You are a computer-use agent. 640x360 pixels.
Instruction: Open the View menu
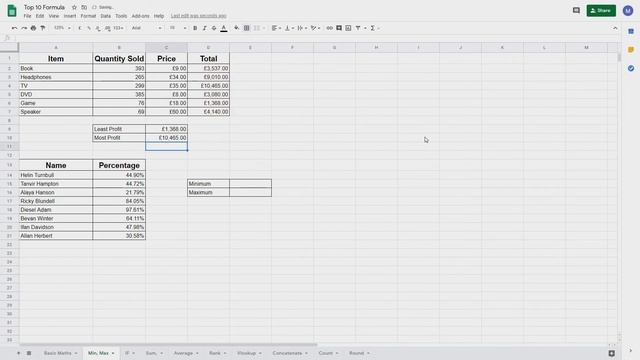tap(54, 16)
